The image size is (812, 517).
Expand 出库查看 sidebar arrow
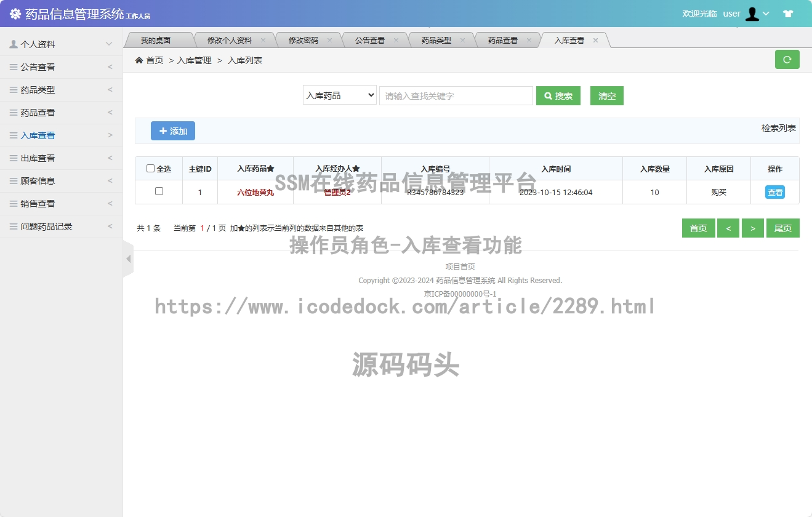point(110,158)
